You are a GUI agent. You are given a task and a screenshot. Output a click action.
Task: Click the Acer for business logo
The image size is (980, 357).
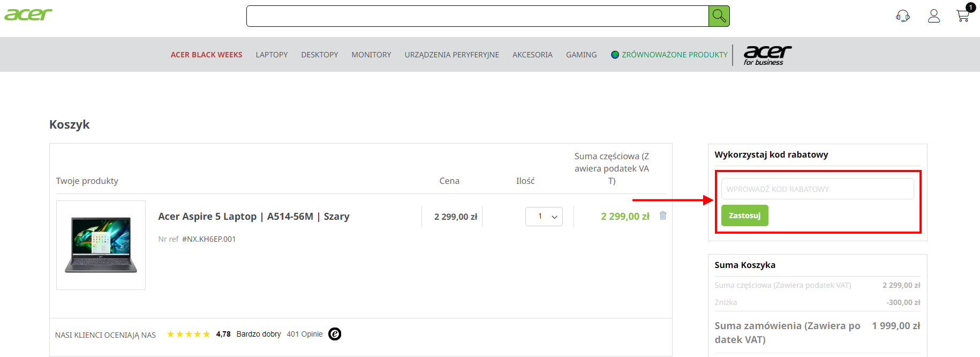[767, 55]
